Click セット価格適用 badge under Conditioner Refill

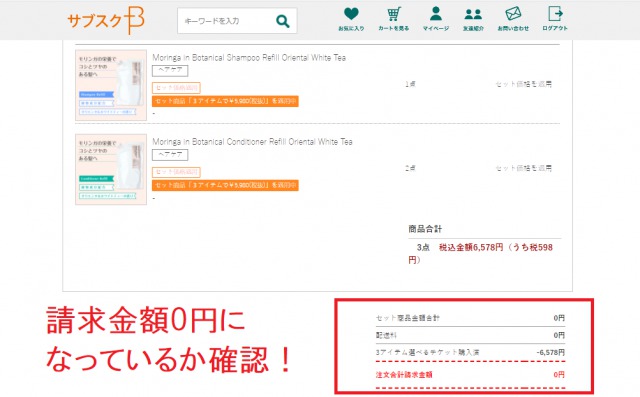tap(176, 172)
